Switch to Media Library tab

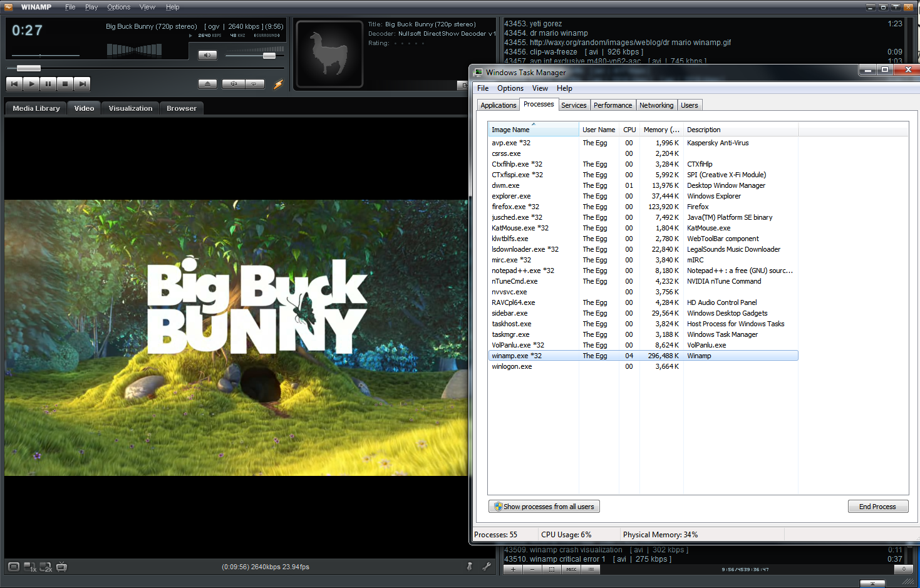(x=36, y=108)
